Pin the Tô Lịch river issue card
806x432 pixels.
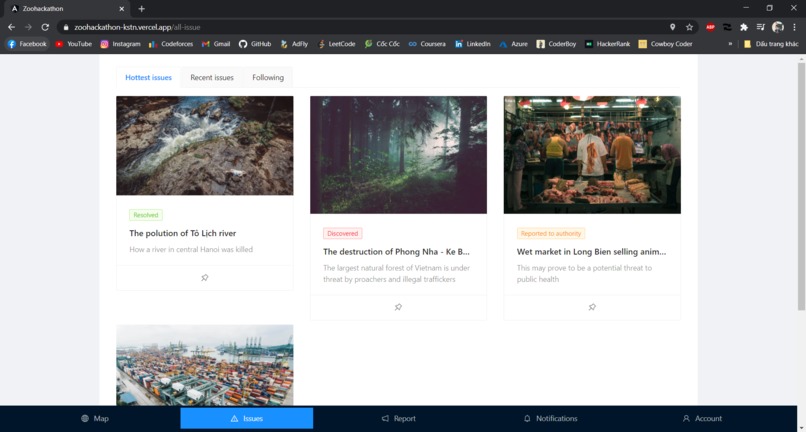pos(205,278)
